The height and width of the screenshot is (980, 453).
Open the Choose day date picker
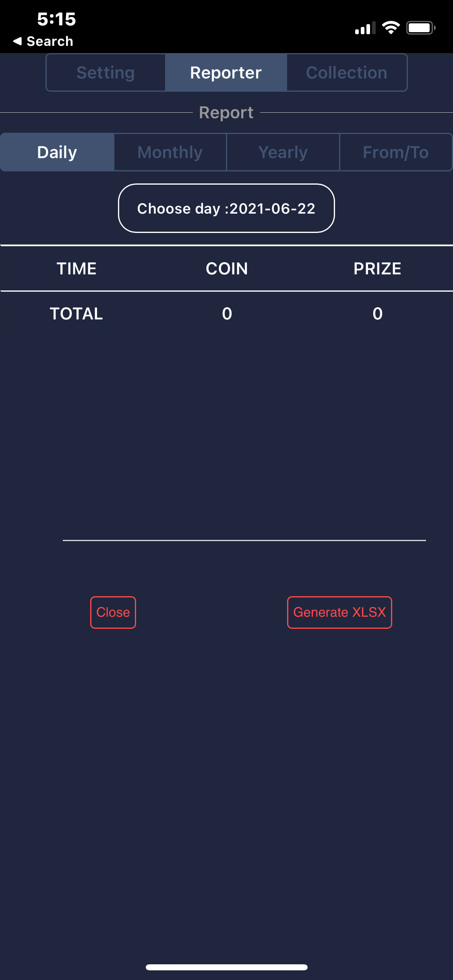[x=226, y=208]
